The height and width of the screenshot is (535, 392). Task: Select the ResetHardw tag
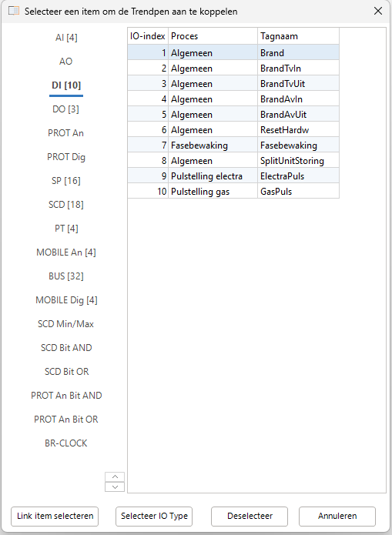click(299, 130)
